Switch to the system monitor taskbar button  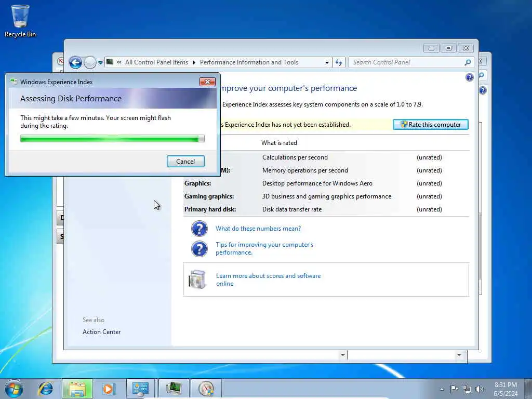click(174, 389)
